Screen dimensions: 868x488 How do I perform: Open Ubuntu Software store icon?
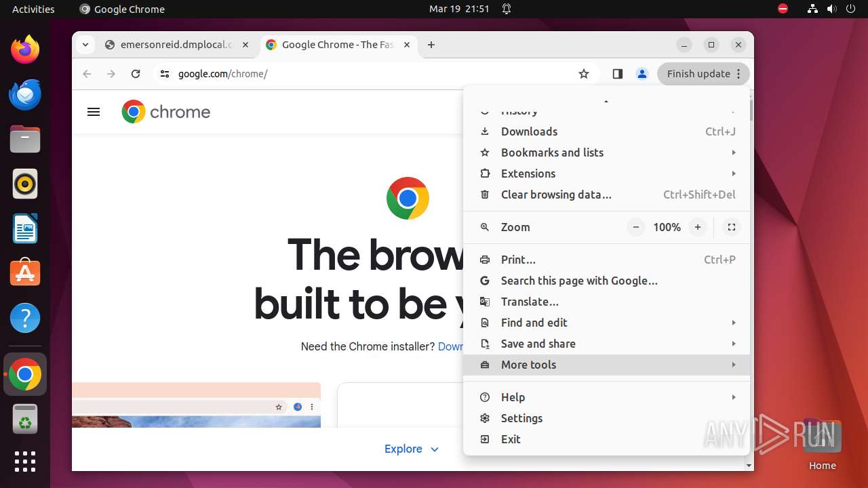25,273
